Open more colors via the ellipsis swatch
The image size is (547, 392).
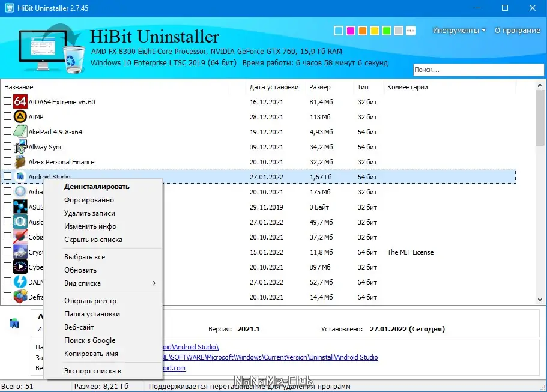(411, 31)
